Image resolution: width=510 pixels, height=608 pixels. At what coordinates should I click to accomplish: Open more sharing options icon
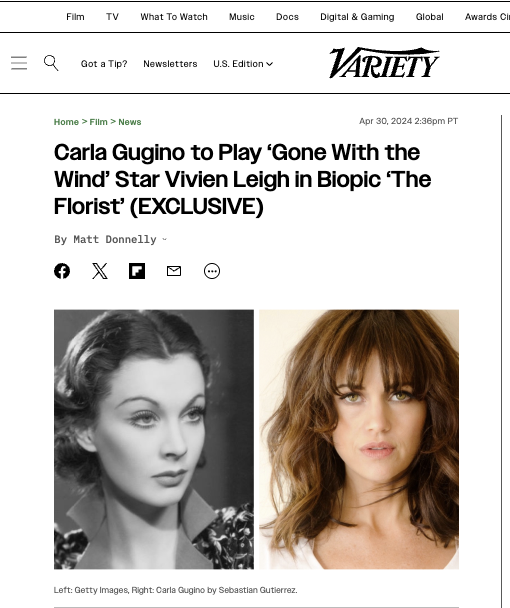[212, 271]
